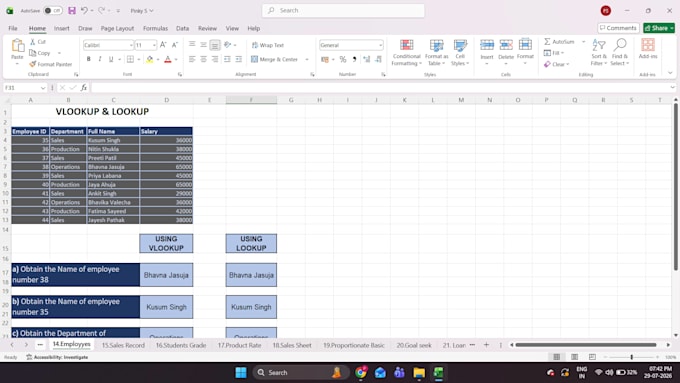The width and height of the screenshot is (680, 383).
Task: Click the Comments button
Action: (618, 28)
